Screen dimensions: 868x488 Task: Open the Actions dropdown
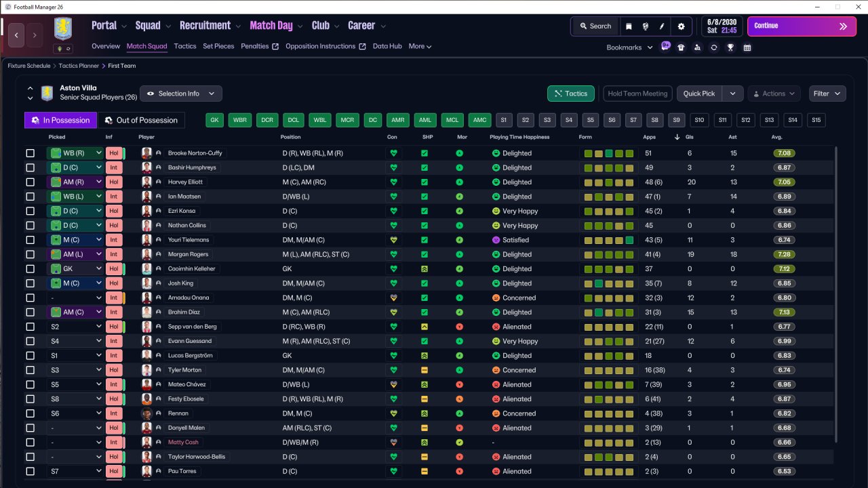coord(774,94)
